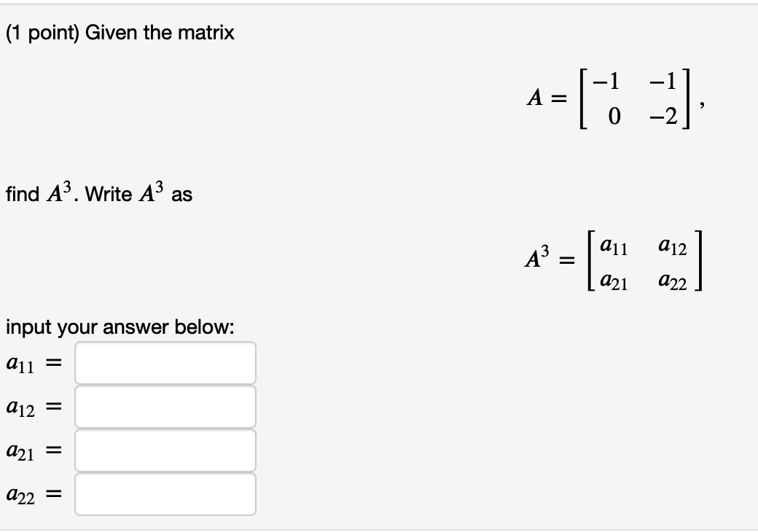Click a22 inside the A³ symbolic matrix

click(673, 282)
